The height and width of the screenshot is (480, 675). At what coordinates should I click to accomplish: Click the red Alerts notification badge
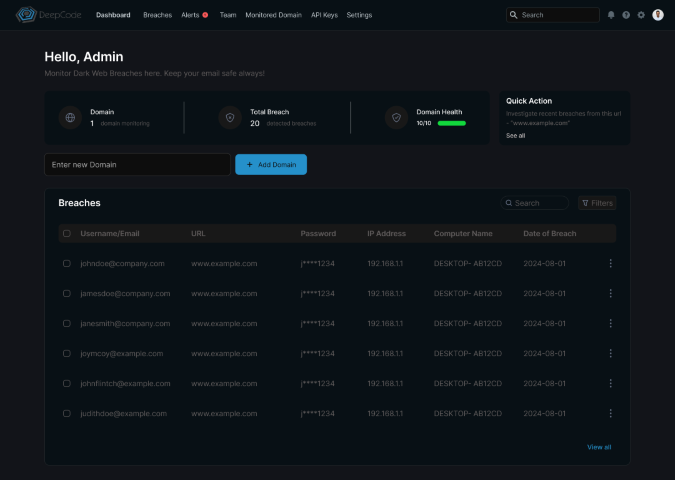coord(205,15)
